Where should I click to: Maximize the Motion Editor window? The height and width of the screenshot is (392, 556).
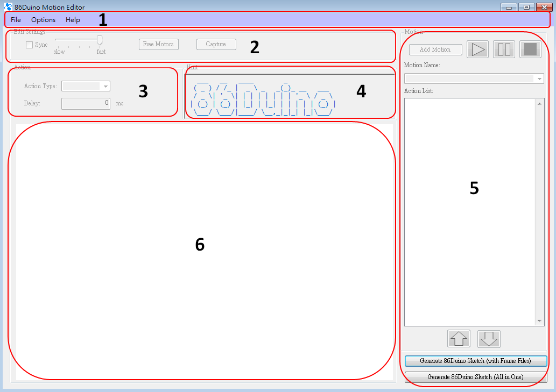[526, 7]
